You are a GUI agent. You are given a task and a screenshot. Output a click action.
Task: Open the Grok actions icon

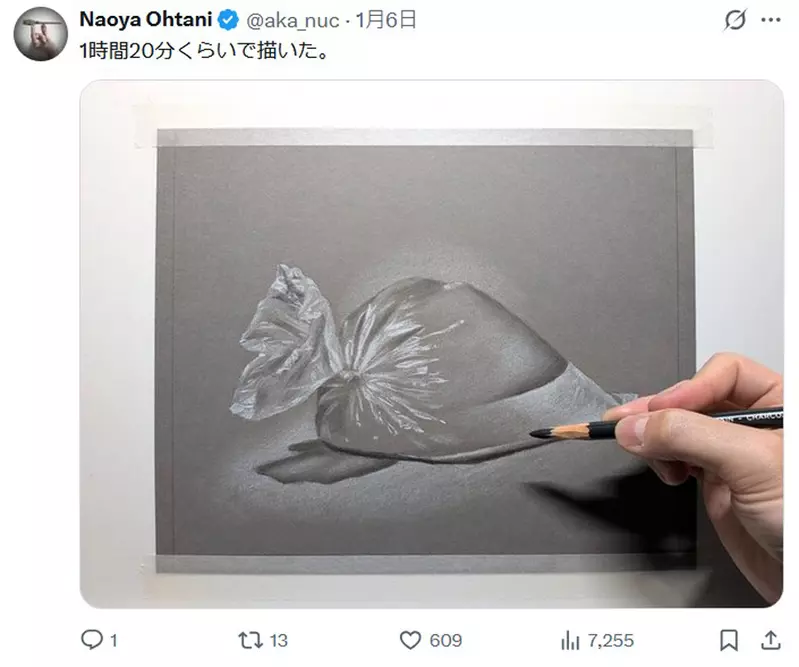[736, 20]
